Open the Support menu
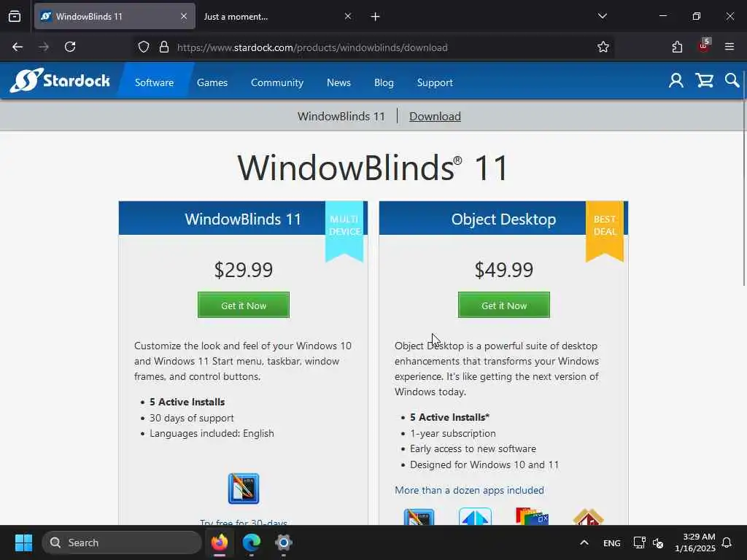Image resolution: width=747 pixels, height=560 pixels. (435, 82)
